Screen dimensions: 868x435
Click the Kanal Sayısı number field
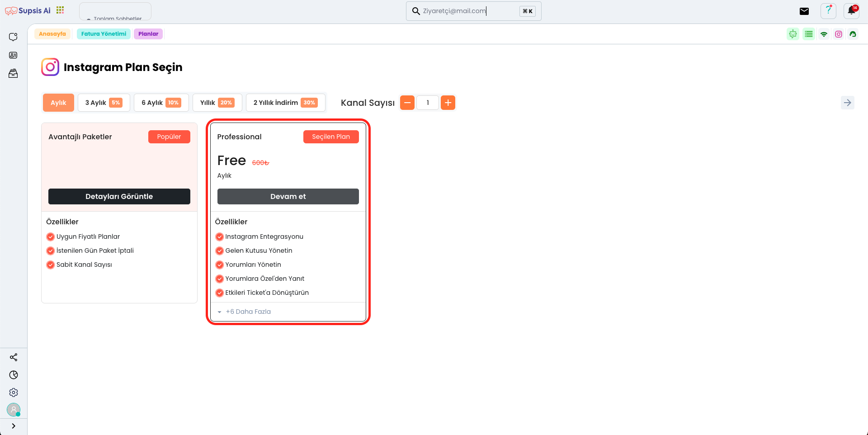point(428,103)
